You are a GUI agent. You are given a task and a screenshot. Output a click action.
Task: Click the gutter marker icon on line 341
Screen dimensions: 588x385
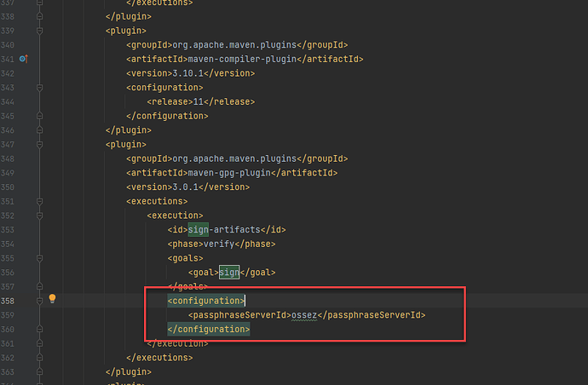tap(24, 59)
